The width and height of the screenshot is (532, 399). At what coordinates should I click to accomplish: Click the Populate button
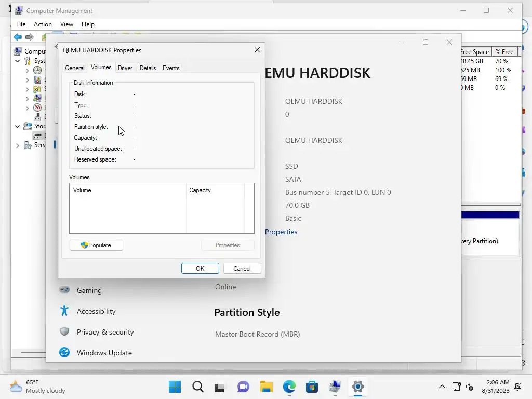coord(96,245)
